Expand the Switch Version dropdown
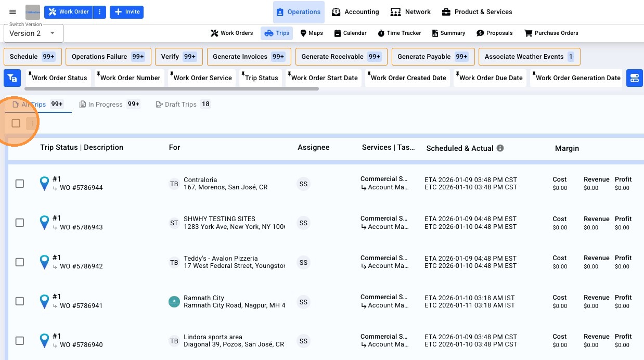This screenshot has width=644, height=360. (33, 33)
